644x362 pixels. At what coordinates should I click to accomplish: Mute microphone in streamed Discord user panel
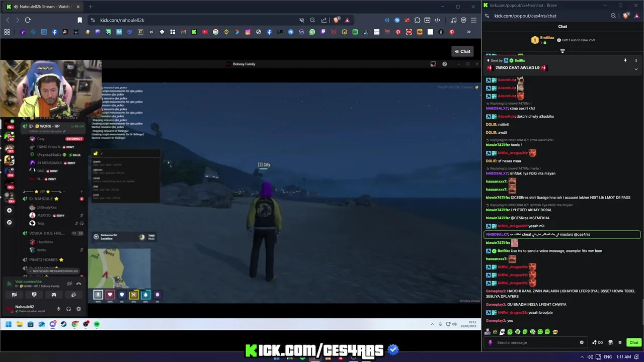click(58, 309)
